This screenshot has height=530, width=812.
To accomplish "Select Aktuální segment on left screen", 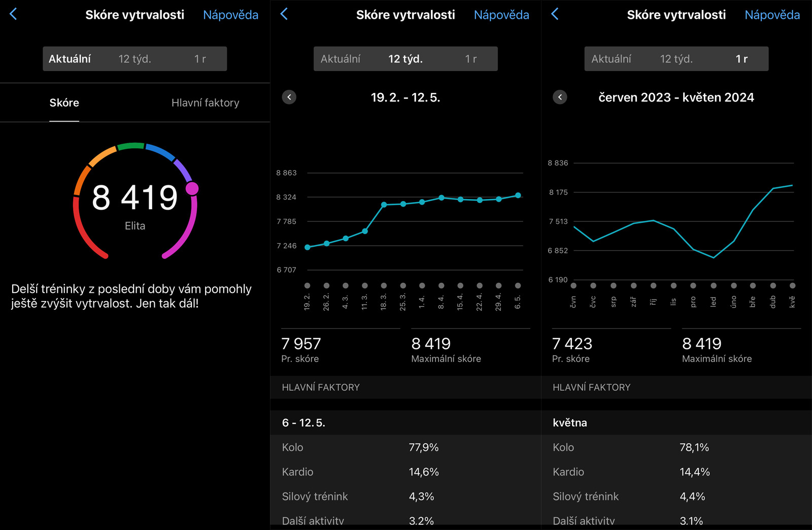I will tap(70, 59).
